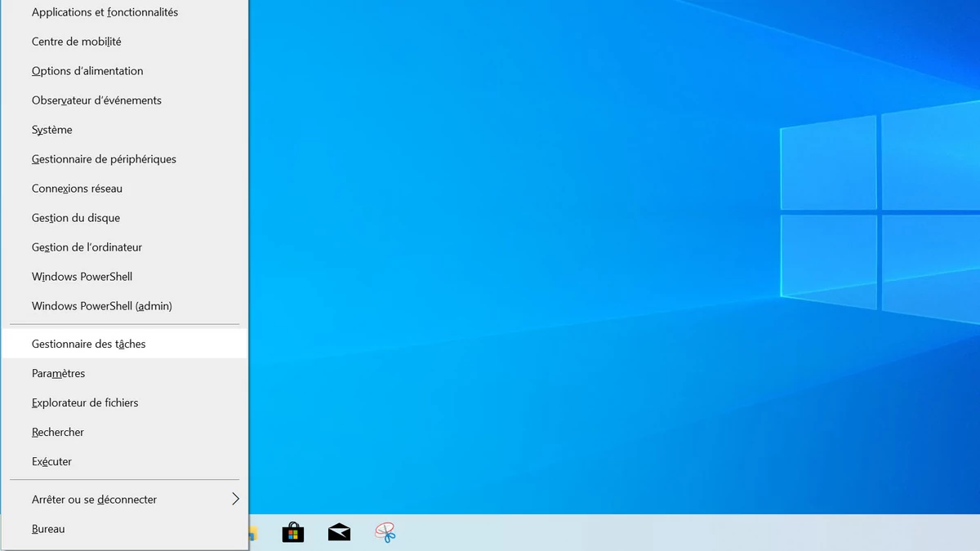Open Gestionnaire des tâches

click(x=88, y=344)
